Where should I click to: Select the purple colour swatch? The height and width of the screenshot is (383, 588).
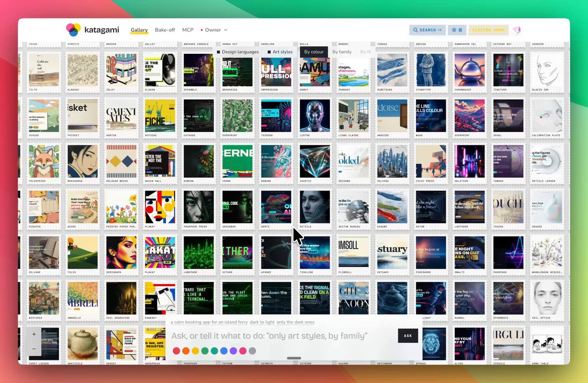[233, 351]
